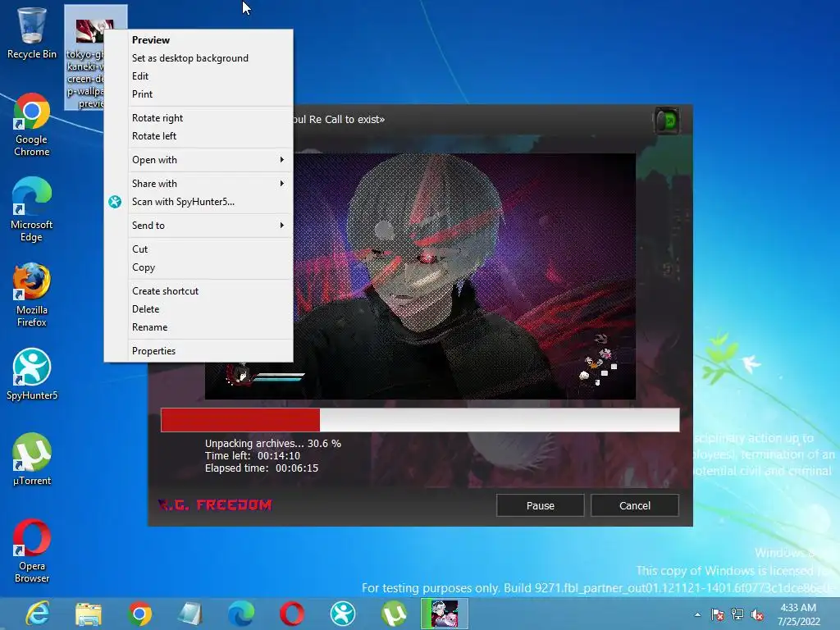
Task: Select Cut in the context menu
Action: (x=199, y=249)
